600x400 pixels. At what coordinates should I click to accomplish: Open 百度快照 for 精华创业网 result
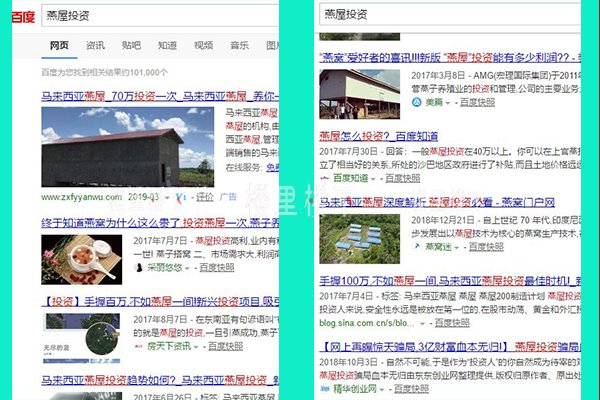pyautogui.click(x=411, y=389)
